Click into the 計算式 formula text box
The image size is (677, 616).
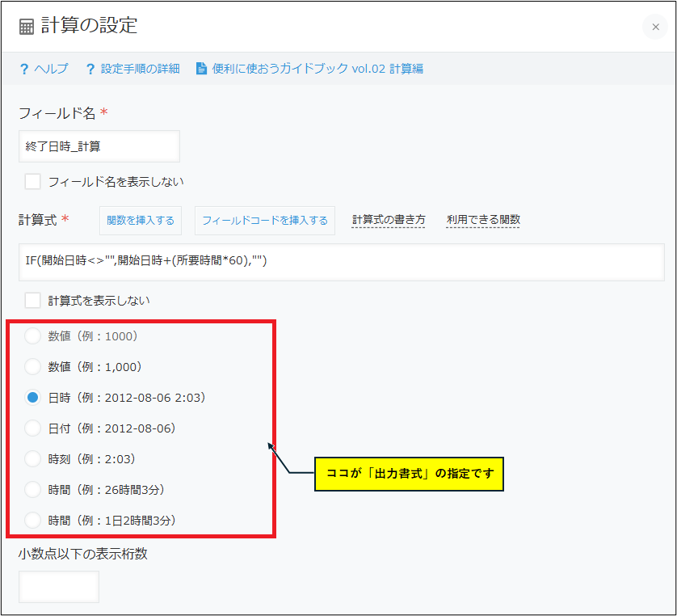[341, 262]
